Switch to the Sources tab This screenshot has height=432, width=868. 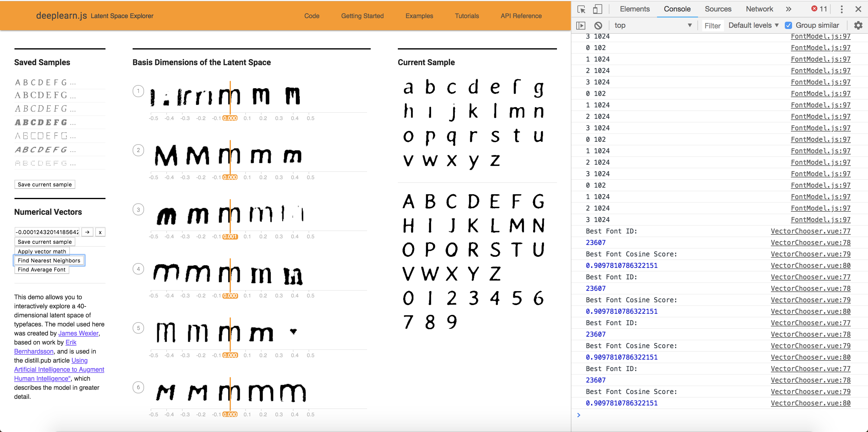tap(718, 9)
